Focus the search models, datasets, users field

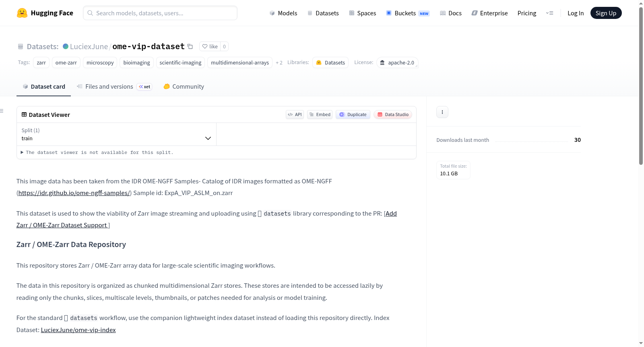160,13
